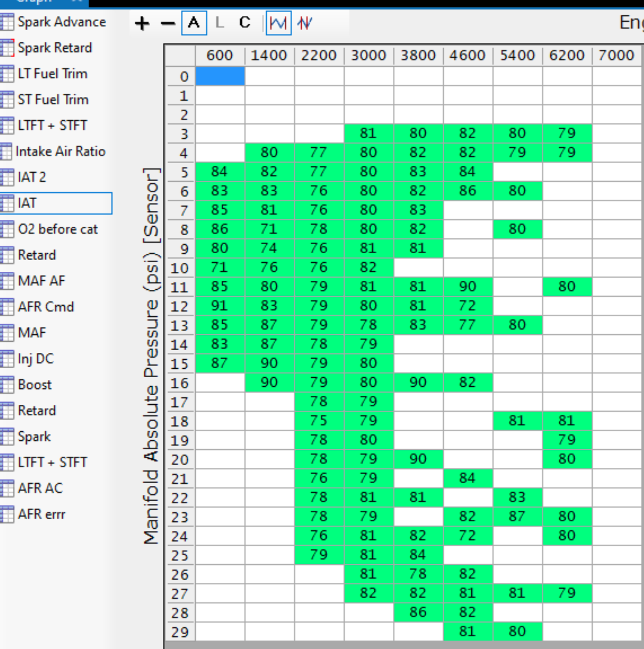The height and width of the screenshot is (649, 644).
Task: Click the table icon beside MAF AF
Action: coord(7,281)
